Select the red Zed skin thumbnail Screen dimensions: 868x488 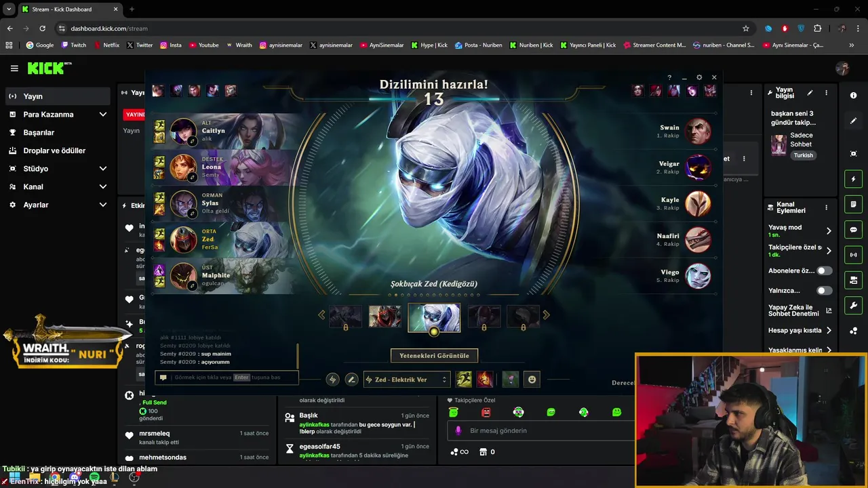384,317
